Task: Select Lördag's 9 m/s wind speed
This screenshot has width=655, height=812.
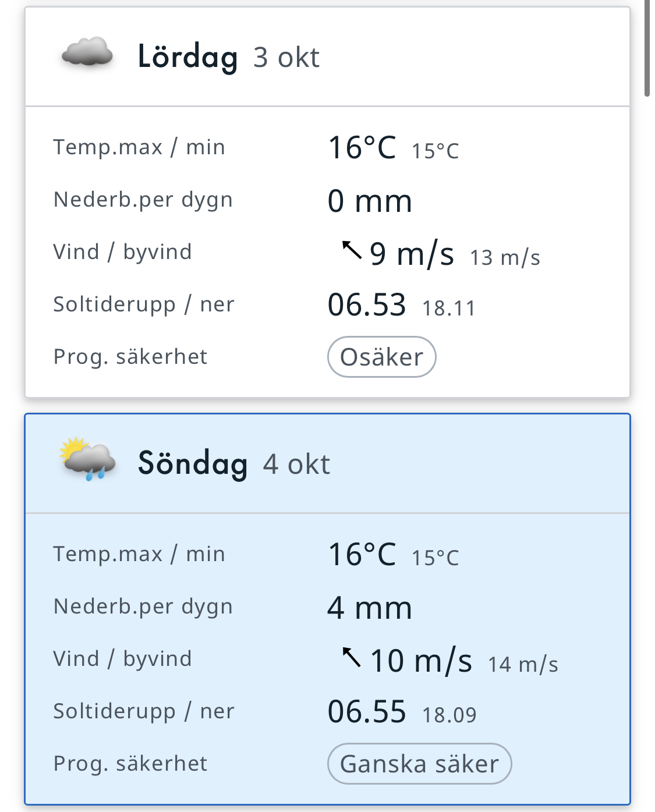Action: coord(412,254)
